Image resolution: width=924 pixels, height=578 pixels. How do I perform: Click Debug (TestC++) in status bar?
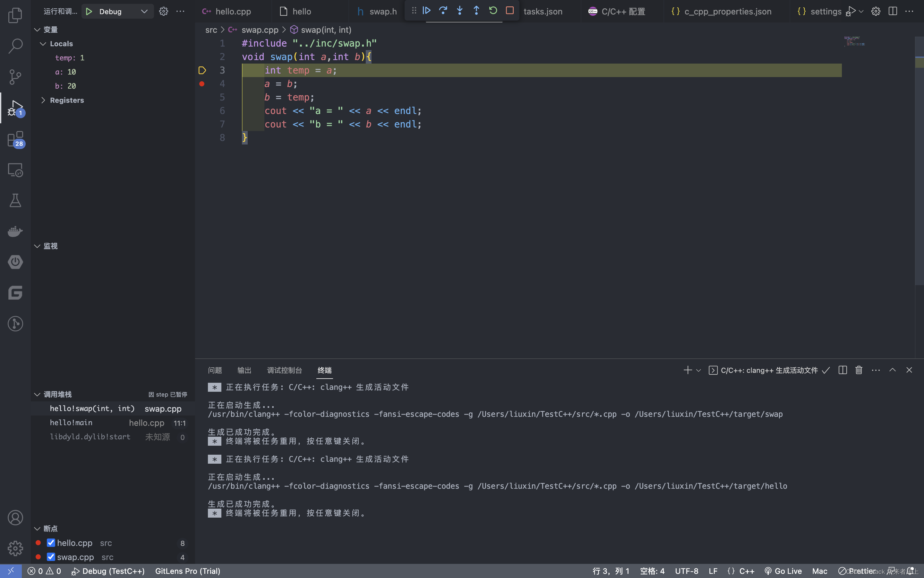tap(108, 571)
